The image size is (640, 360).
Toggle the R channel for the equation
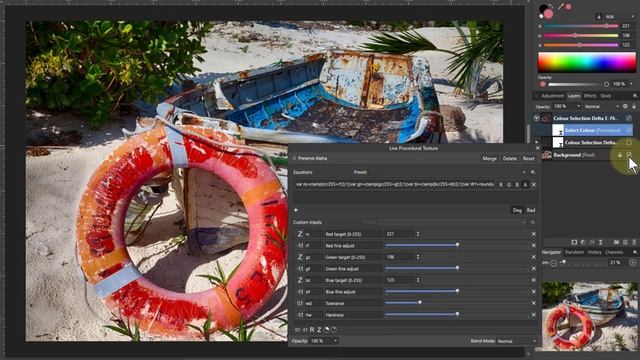[501, 185]
